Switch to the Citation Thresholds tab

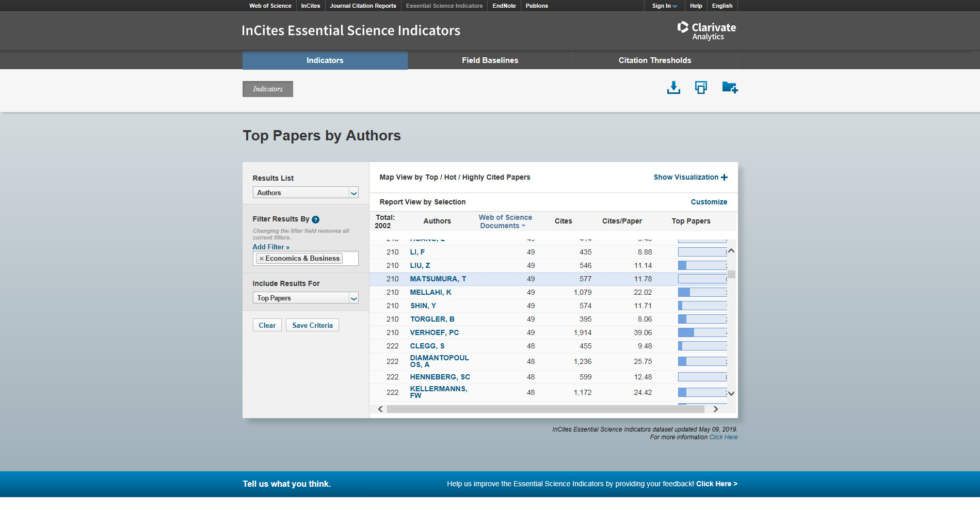(655, 60)
